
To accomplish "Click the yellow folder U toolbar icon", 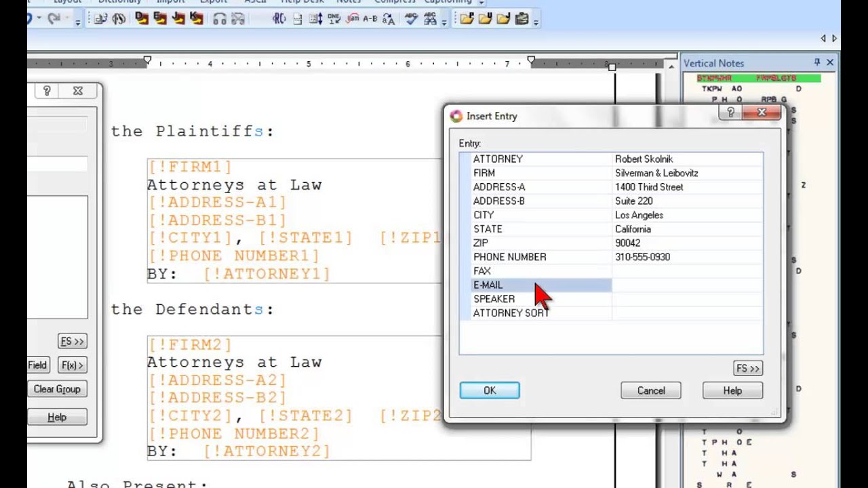I will 485,19.
